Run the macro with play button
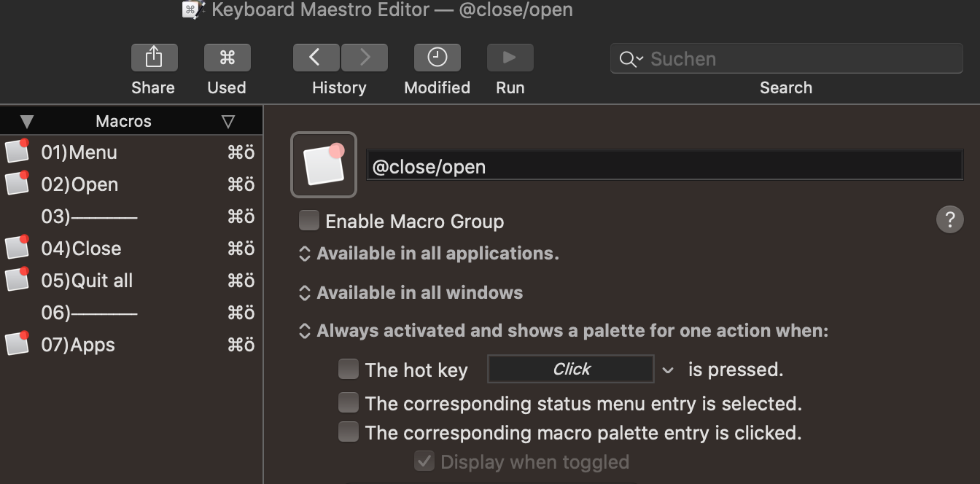 pyautogui.click(x=510, y=58)
